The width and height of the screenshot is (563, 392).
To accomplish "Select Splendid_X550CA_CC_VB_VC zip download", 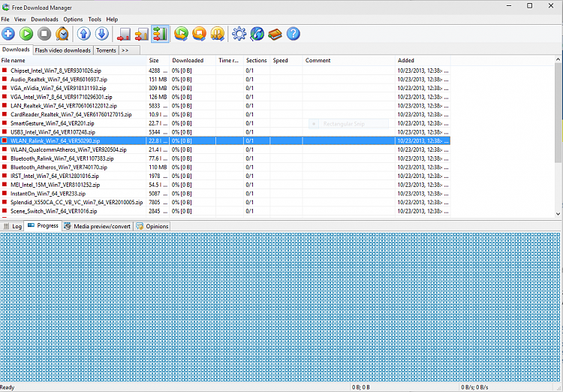I will click(225, 202).
